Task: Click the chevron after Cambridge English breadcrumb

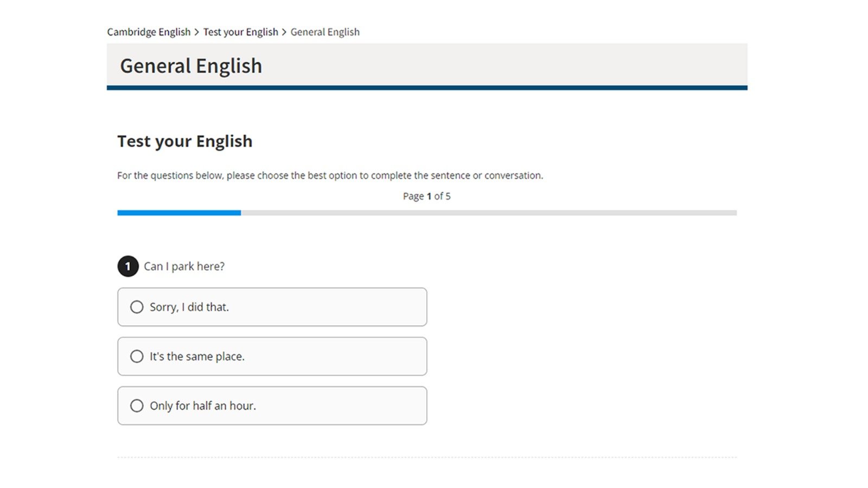Action: (x=197, y=32)
